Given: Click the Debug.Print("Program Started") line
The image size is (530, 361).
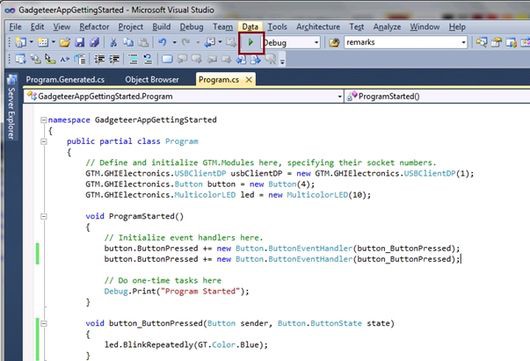Looking at the screenshot, I should tap(176, 291).
